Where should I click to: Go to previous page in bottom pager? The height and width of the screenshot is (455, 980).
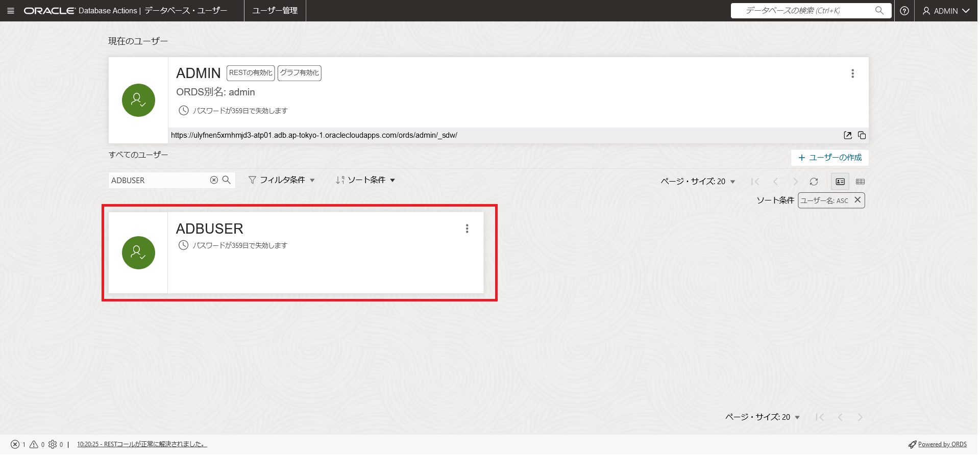pos(840,417)
